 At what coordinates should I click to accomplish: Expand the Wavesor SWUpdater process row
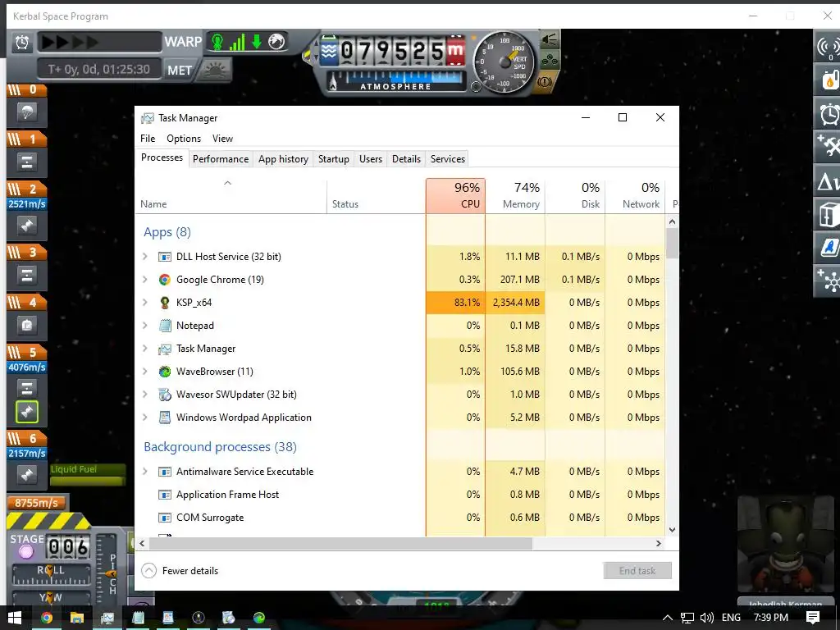144,395
